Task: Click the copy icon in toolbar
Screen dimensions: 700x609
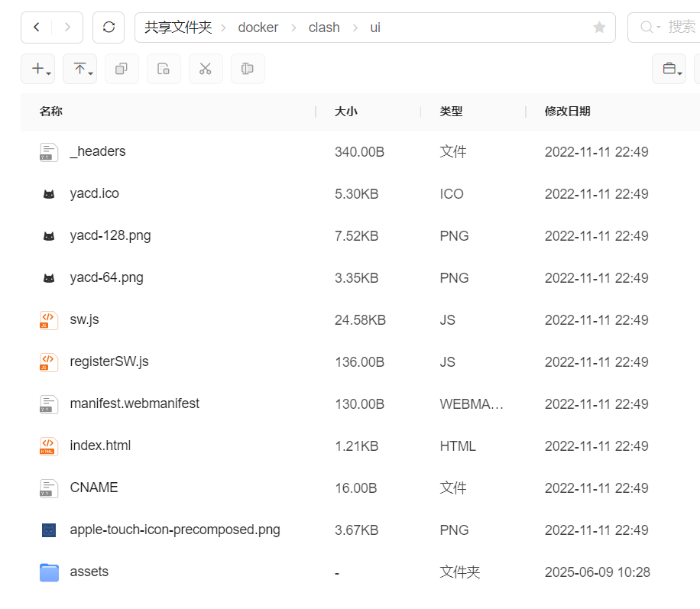Action: (x=122, y=69)
